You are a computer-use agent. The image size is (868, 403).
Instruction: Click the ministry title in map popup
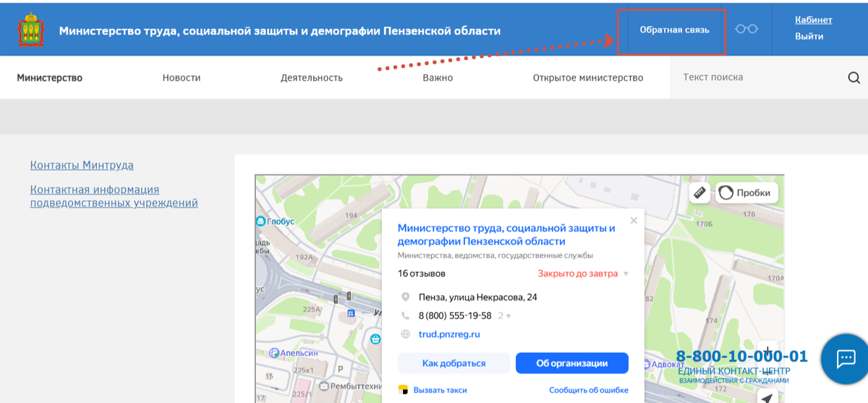(x=506, y=234)
